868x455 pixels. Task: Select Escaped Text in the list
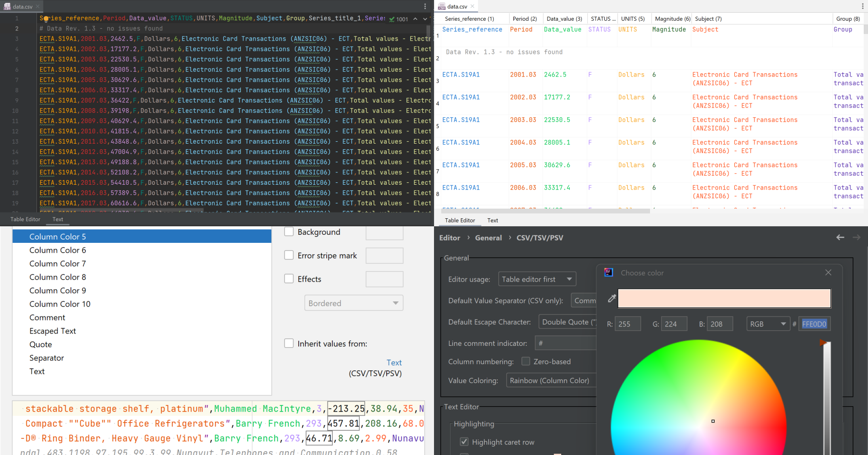click(x=142, y=331)
